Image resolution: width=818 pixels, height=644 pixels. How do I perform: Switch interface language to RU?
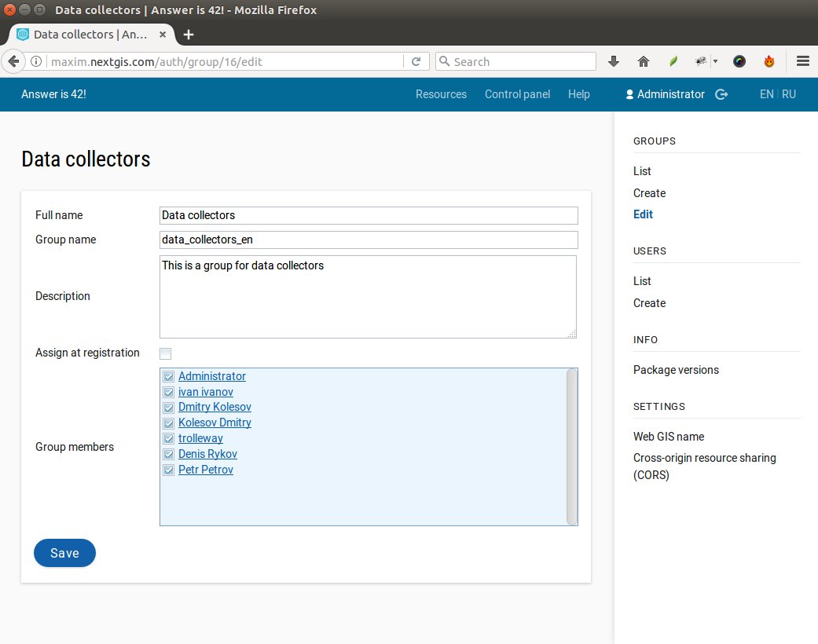[x=789, y=94]
